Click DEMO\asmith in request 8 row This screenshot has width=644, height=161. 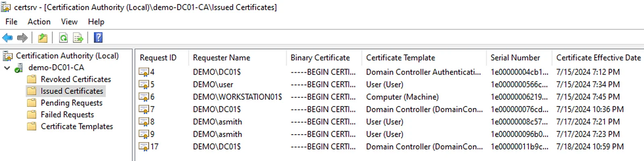217,122
